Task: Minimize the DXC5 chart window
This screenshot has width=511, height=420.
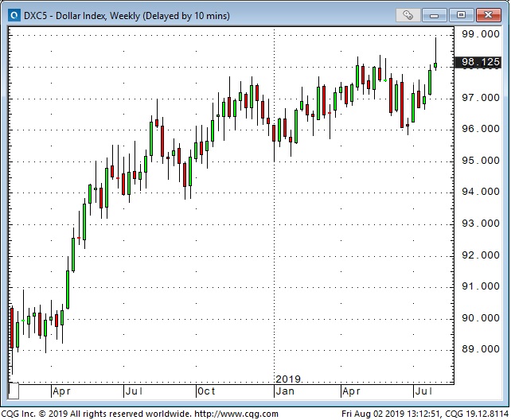Action: tap(434, 15)
